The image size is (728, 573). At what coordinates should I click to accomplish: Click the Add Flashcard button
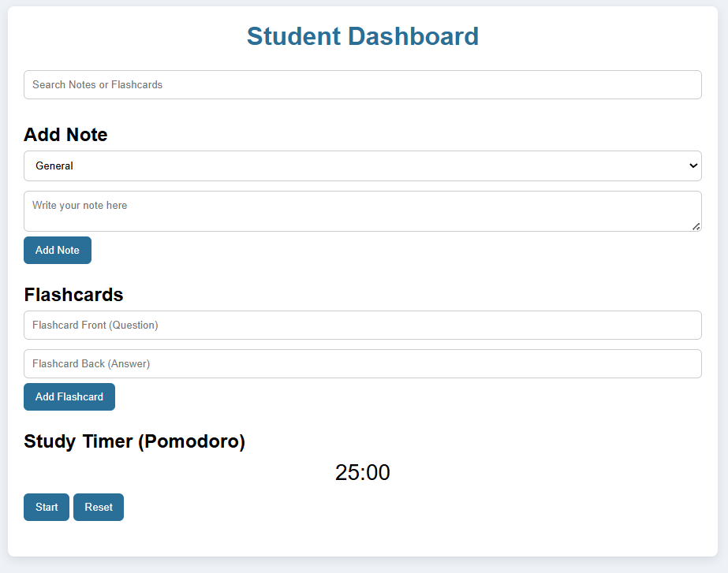(69, 396)
